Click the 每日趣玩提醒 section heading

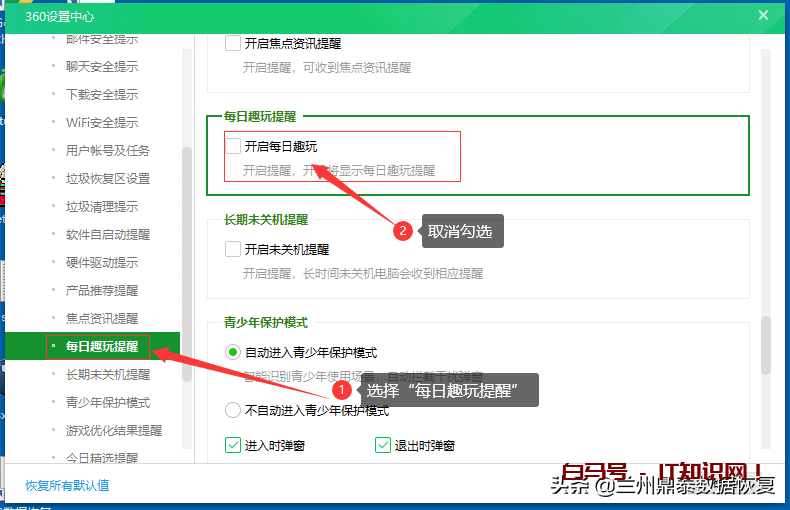pos(260,116)
